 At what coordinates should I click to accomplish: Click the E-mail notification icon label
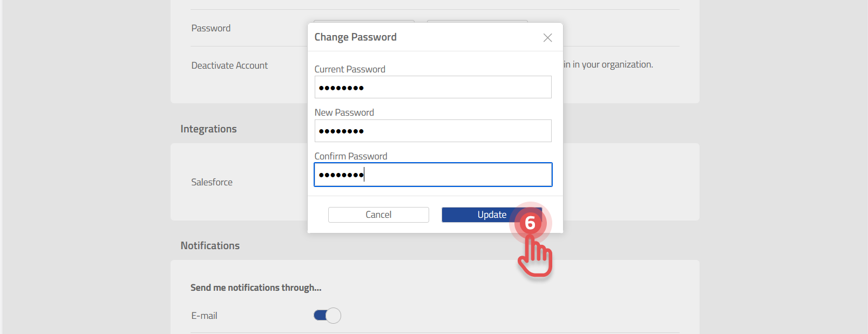point(204,316)
